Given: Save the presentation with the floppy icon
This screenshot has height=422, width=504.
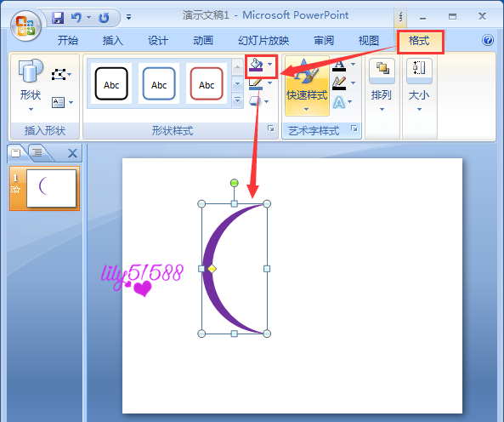Looking at the screenshot, I should (x=58, y=17).
